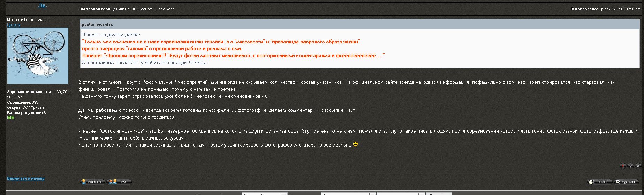Click the yellow smiley emoticon in post

click(355, 144)
